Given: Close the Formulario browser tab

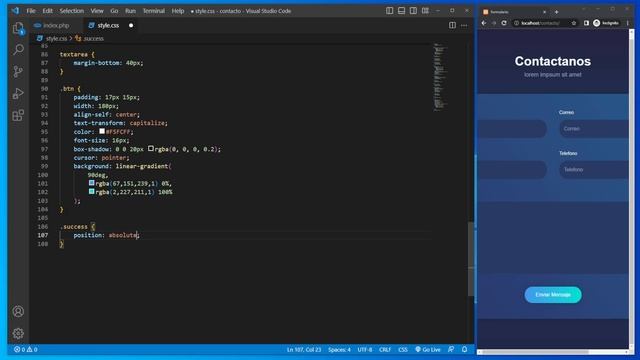Looking at the screenshot, I should pyautogui.click(x=544, y=12).
